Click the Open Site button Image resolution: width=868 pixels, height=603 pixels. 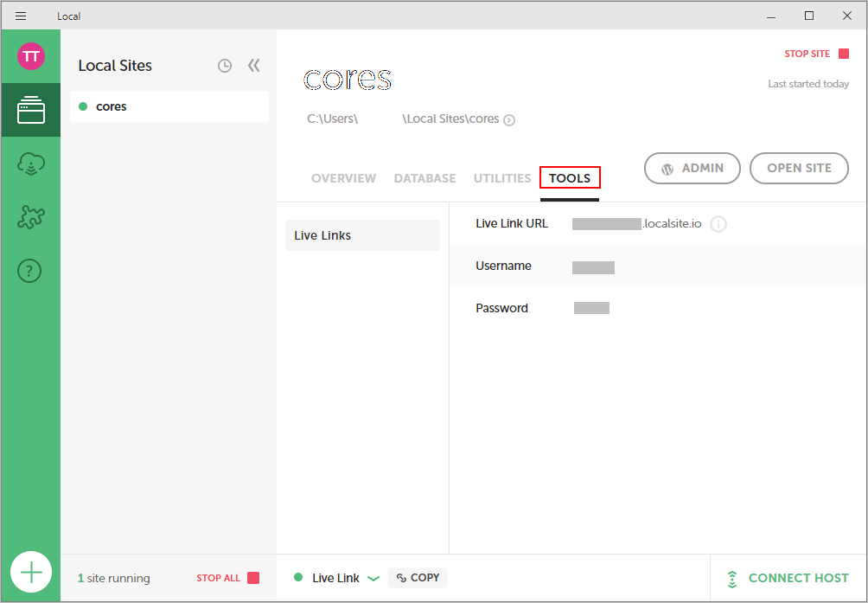click(x=800, y=169)
